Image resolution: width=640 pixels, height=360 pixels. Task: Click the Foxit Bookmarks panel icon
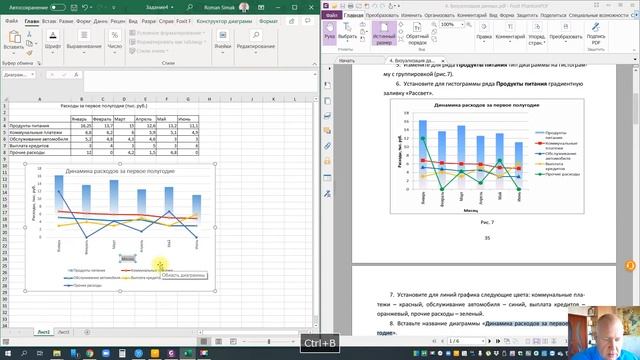coord(327,85)
